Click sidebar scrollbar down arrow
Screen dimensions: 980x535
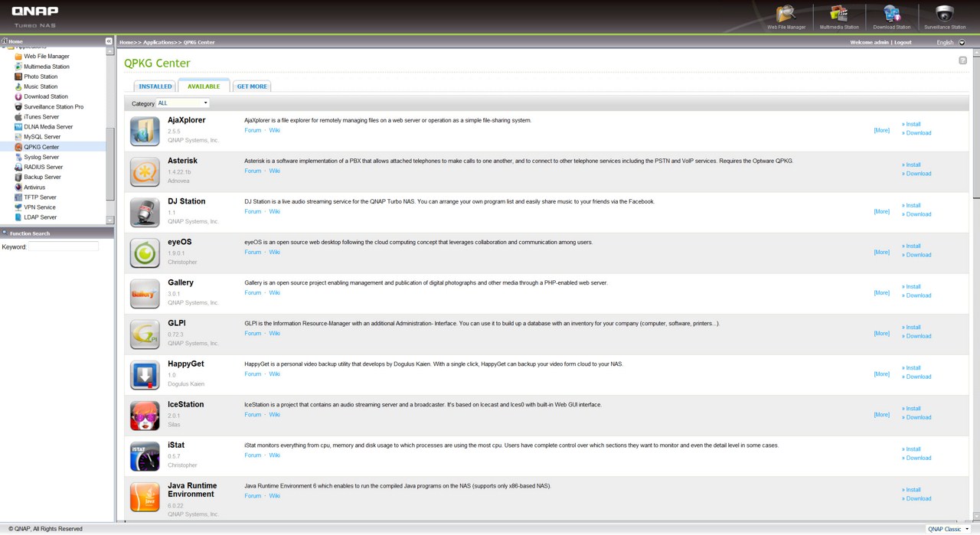pyautogui.click(x=110, y=220)
